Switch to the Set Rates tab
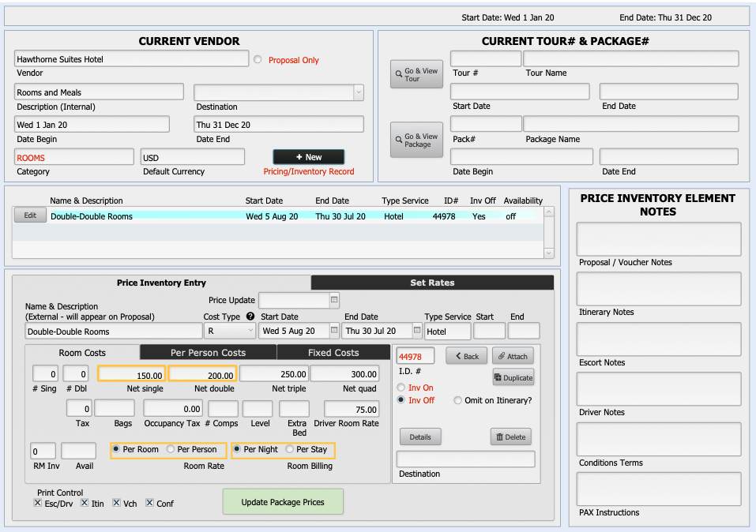Screen dimensions: 756x532 (x=432, y=283)
